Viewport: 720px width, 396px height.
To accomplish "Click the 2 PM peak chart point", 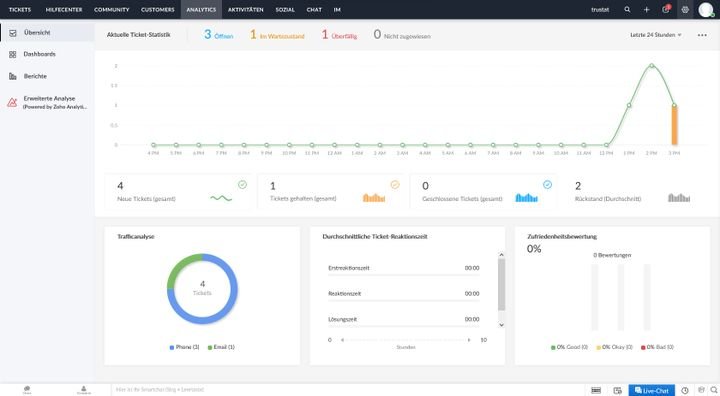I will 652,66.
